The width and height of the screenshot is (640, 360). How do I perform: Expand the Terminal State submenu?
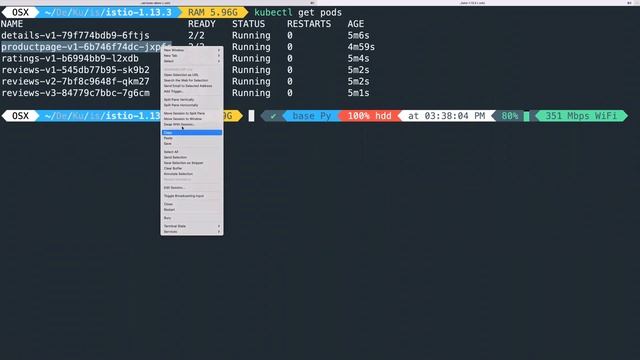click(192, 226)
